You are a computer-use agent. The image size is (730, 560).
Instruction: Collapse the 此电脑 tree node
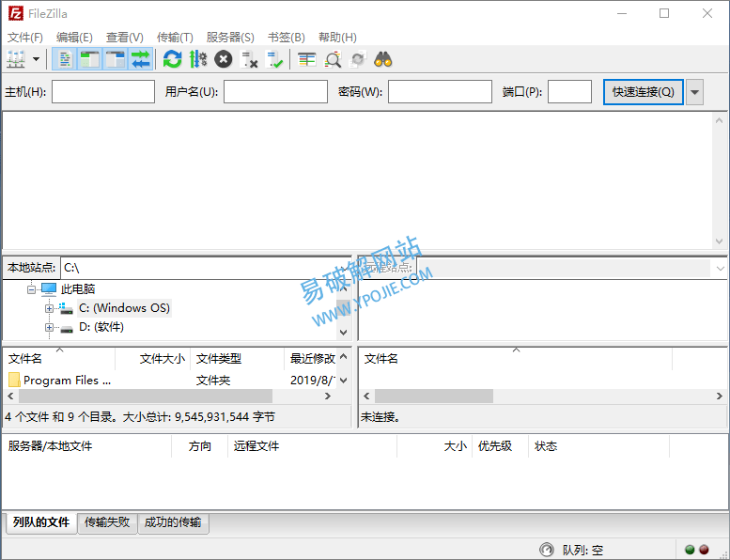point(31,289)
